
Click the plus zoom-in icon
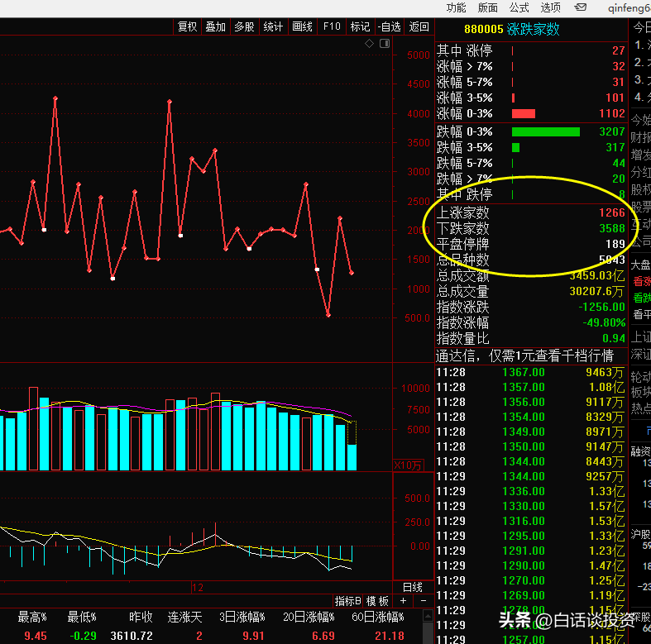click(403, 601)
